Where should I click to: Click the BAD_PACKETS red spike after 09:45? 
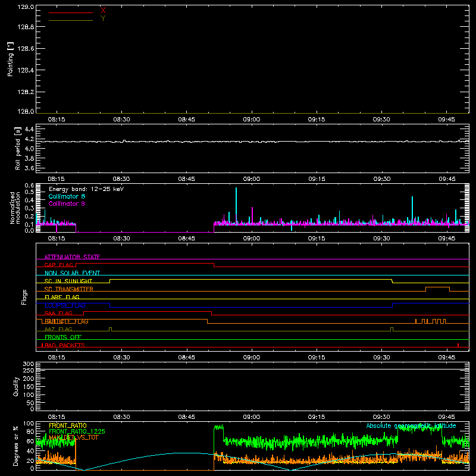pos(458,345)
